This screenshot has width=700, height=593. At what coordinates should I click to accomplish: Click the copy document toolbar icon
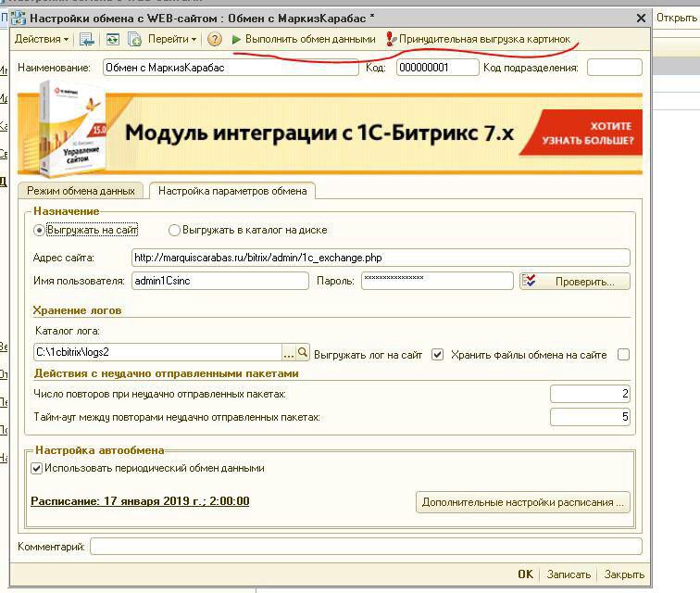[x=134, y=39]
